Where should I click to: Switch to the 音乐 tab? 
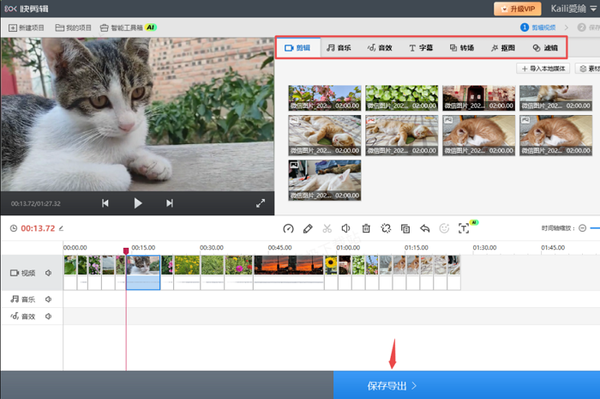pos(339,48)
